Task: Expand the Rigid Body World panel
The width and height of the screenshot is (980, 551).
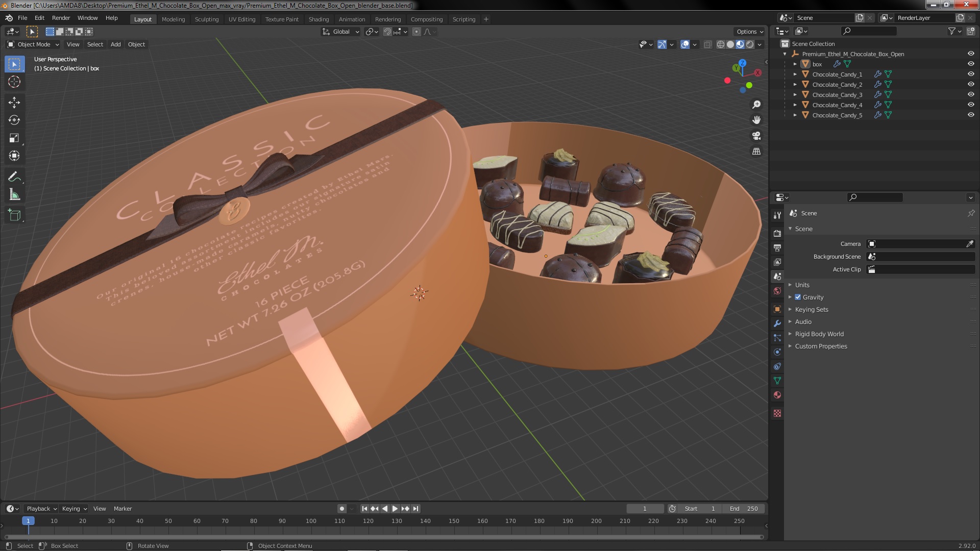Action: pyautogui.click(x=819, y=334)
